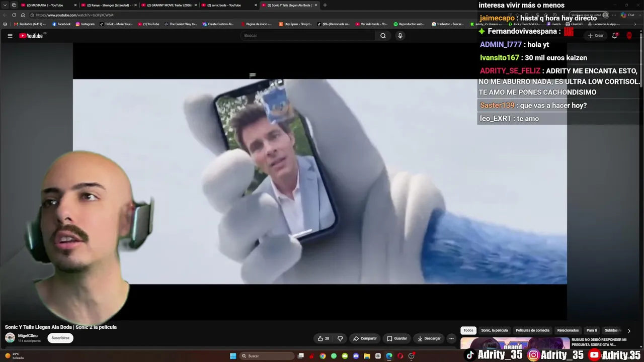The image size is (644, 362).
Task: Toggle playback by clicking the video player
Action: pos(320,182)
